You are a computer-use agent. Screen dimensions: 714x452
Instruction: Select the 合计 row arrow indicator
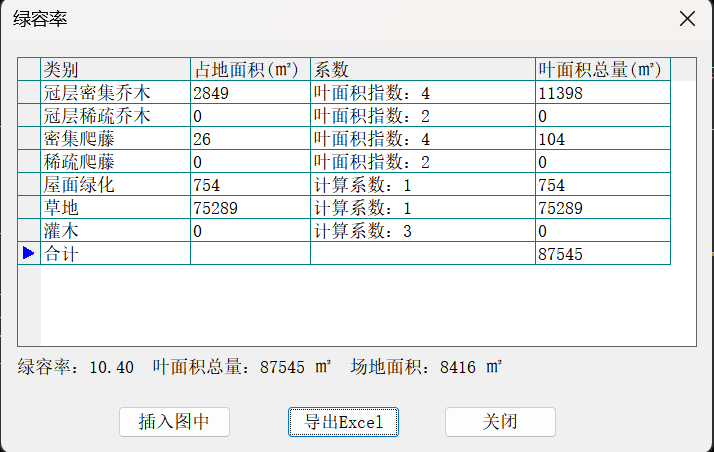tap(29, 254)
